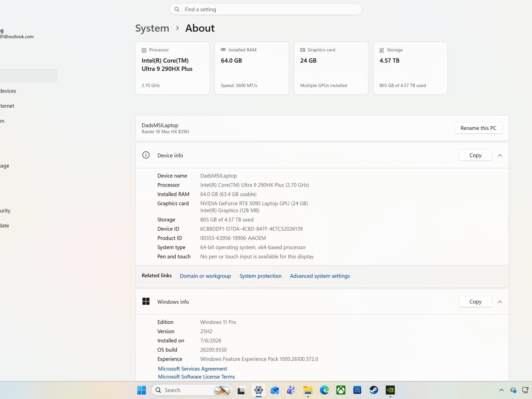Click the Find a setting search box
This screenshot has height=399, width=532.
(x=265, y=9)
